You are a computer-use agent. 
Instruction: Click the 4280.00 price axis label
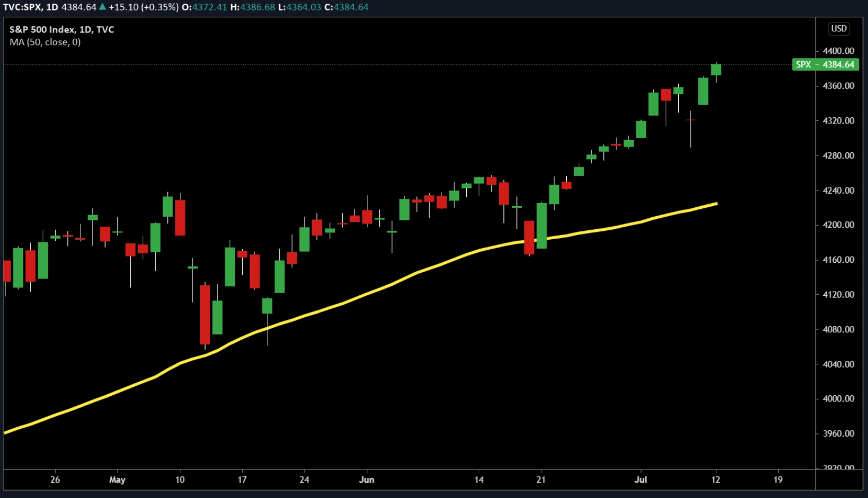coord(838,156)
